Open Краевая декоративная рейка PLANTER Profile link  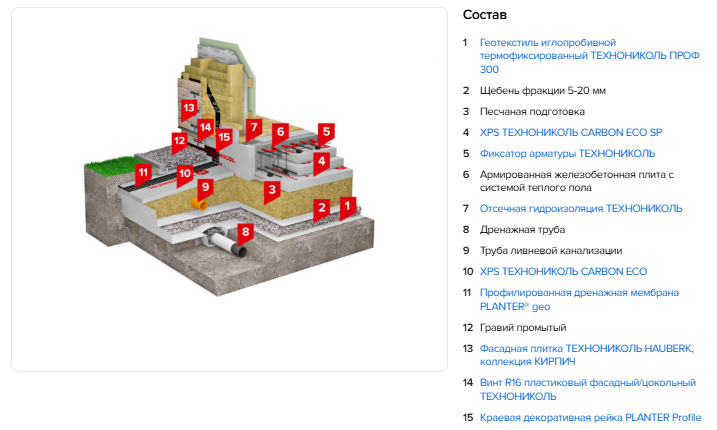[x=590, y=417]
